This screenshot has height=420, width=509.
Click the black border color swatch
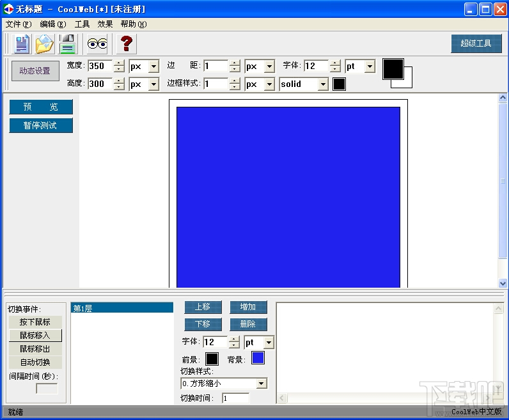tap(339, 84)
